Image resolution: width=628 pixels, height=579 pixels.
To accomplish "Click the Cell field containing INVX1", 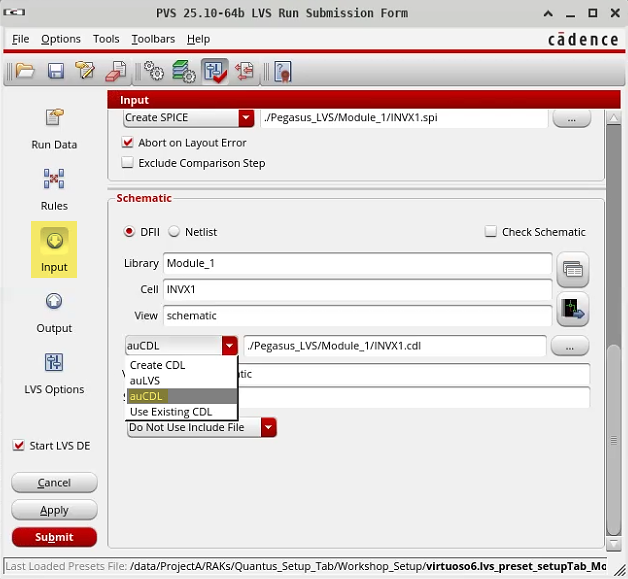I will click(x=357, y=289).
